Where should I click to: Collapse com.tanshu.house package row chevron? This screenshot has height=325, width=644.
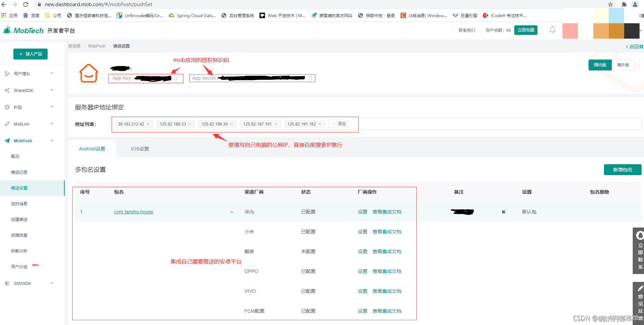232,212
